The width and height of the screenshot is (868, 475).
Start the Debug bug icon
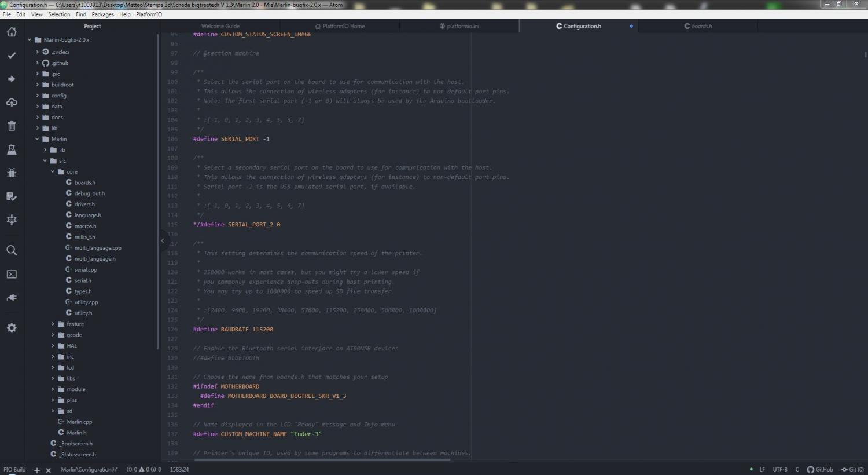(12, 173)
